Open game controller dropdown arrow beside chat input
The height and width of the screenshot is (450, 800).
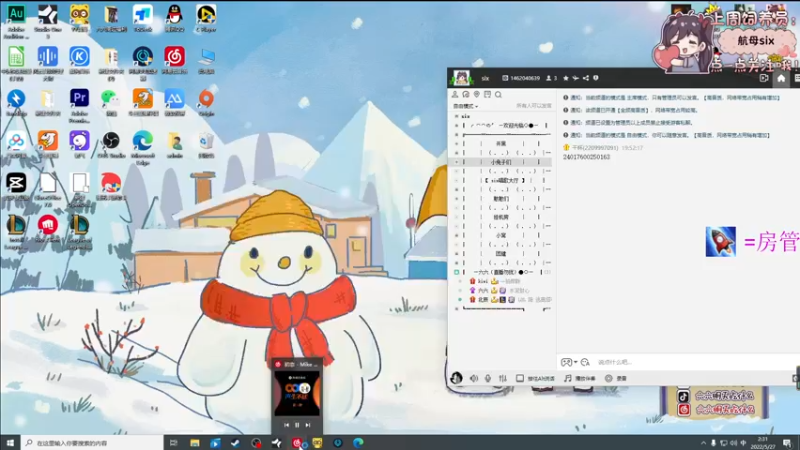coord(576,362)
